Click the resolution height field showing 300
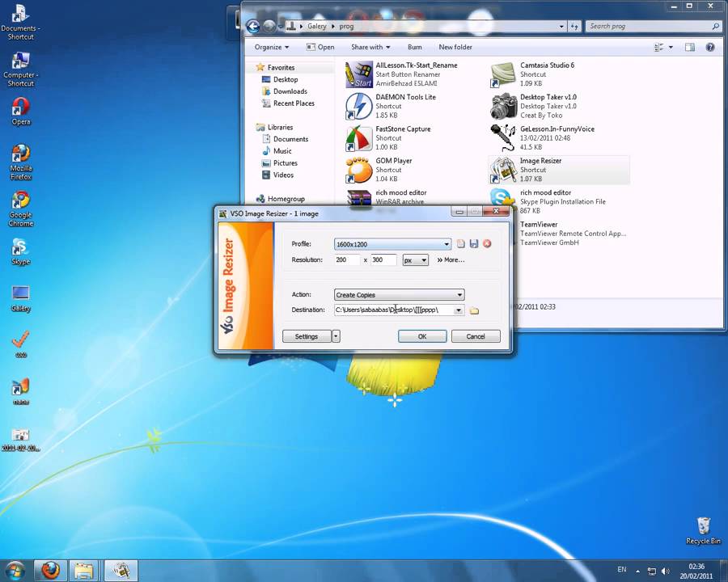 tap(383, 260)
